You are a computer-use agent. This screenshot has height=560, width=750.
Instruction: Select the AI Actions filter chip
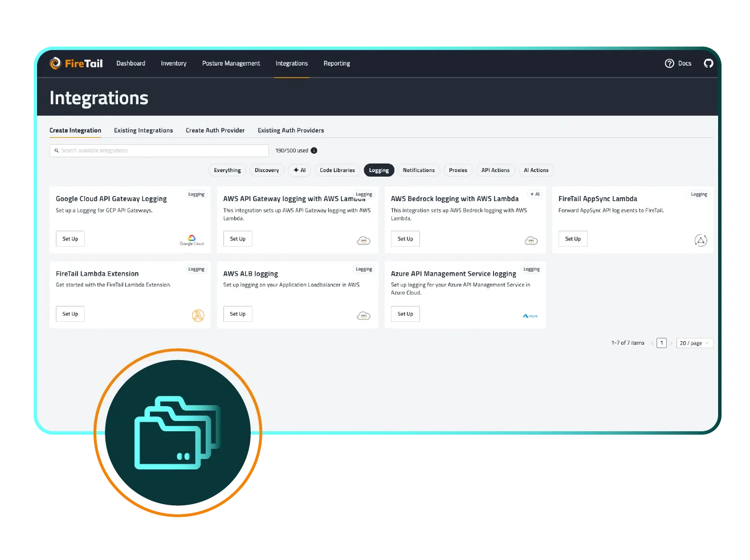click(536, 170)
